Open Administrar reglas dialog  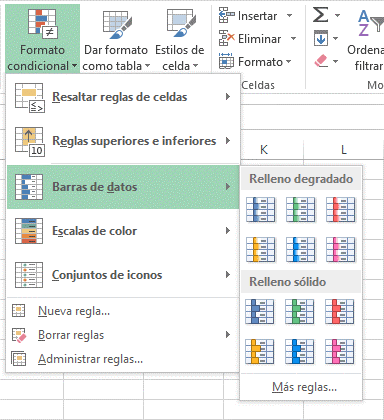tap(90, 359)
